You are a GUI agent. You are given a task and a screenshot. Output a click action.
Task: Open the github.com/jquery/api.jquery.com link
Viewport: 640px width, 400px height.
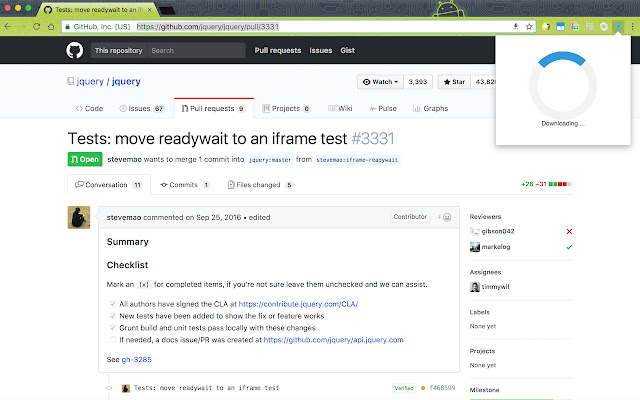[x=333, y=340]
